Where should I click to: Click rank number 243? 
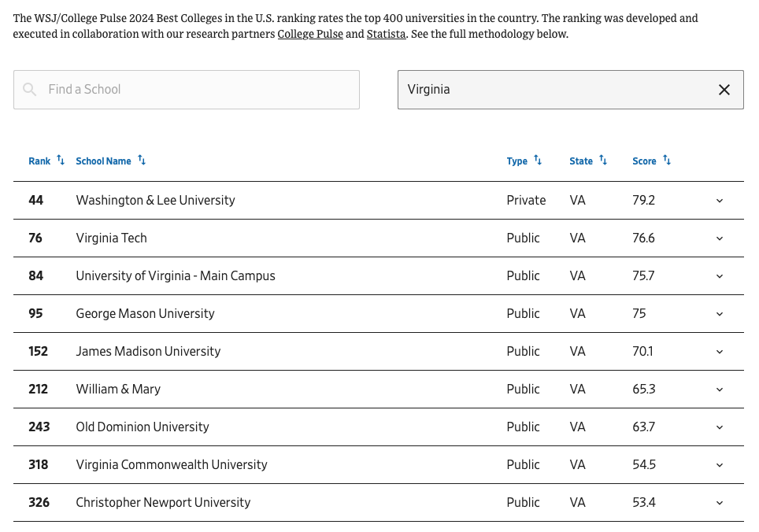point(39,427)
